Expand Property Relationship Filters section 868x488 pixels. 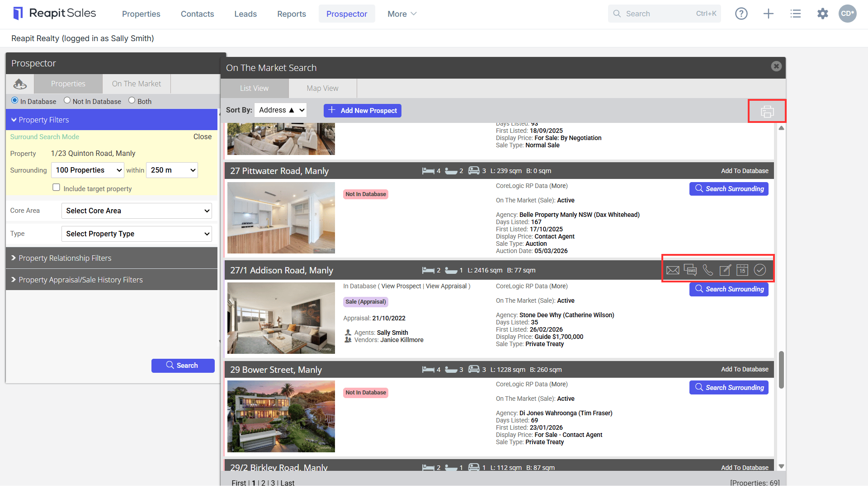coord(112,258)
